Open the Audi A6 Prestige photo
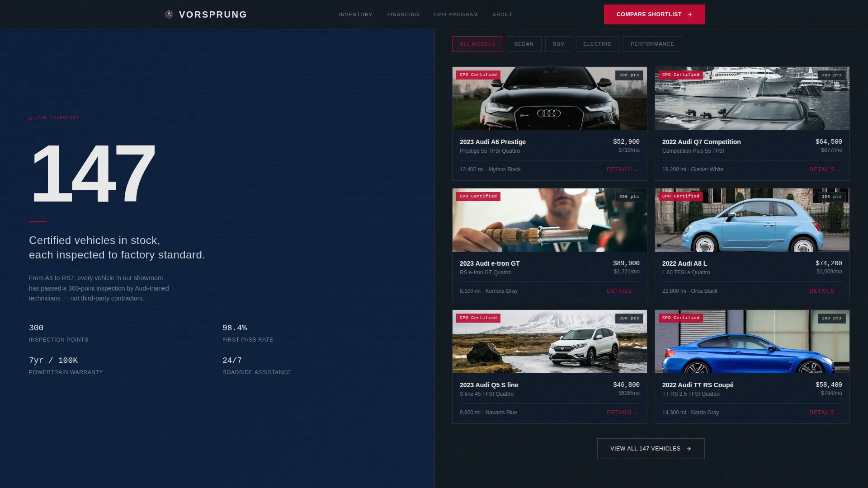Screen dimensions: 868x488 549,99
